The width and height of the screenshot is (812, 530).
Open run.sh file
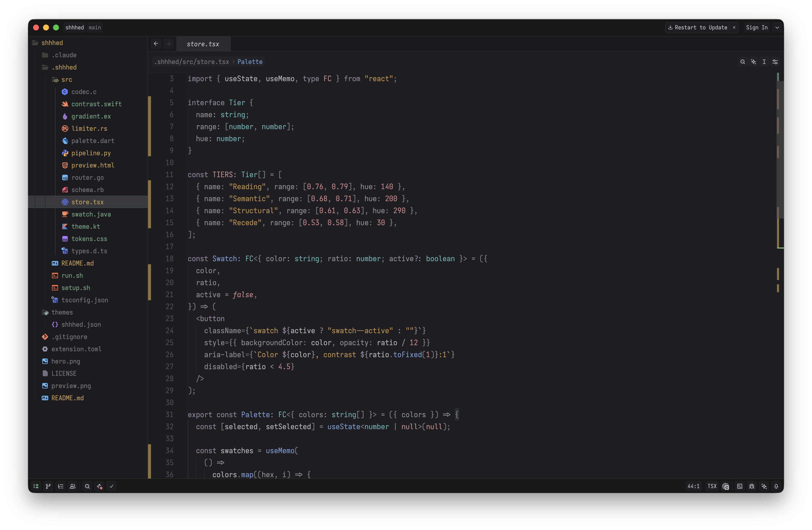[88, 276]
